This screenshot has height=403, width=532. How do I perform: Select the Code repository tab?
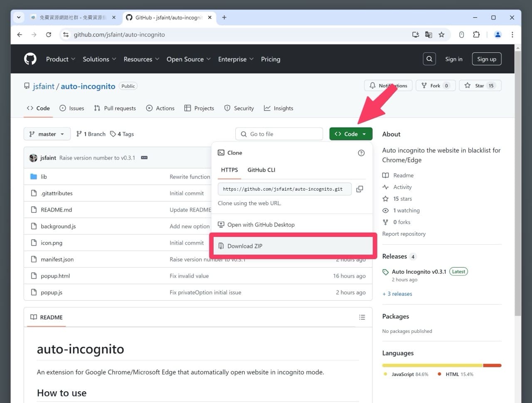(38, 108)
